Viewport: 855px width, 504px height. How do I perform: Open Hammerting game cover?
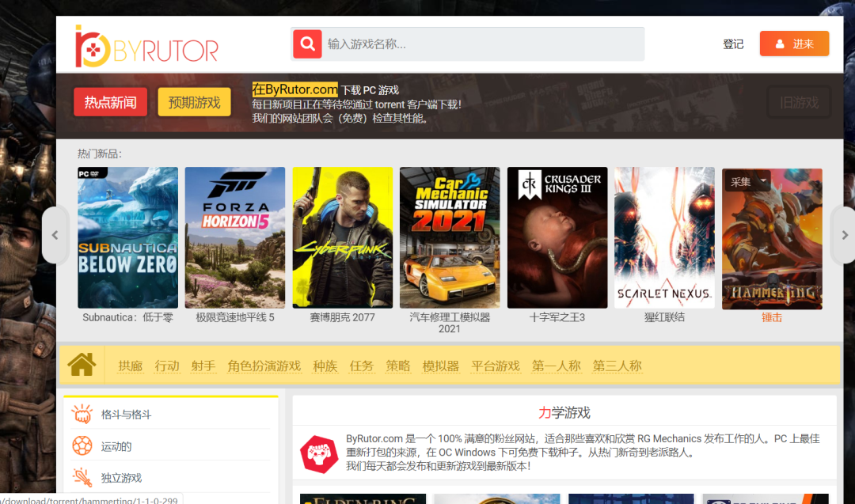(x=772, y=239)
